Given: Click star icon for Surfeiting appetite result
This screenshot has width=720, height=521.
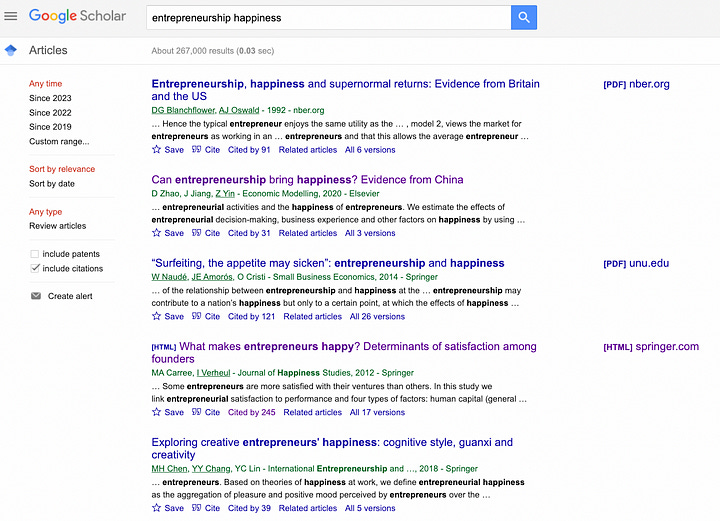Looking at the screenshot, I should (x=157, y=316).
